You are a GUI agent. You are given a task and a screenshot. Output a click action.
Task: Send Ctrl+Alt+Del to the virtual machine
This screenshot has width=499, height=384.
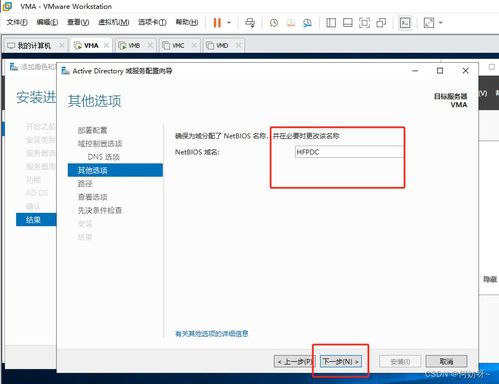(250, 23)
